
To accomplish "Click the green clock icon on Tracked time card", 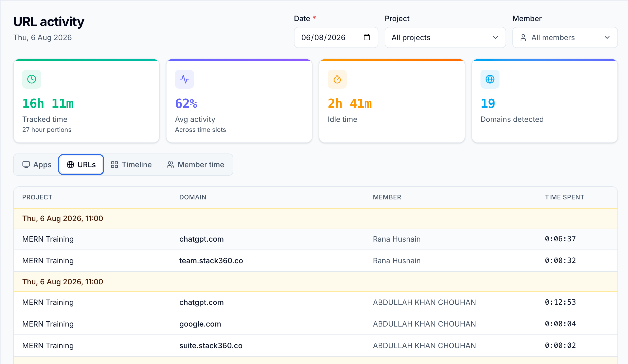I will coord(32,79).
